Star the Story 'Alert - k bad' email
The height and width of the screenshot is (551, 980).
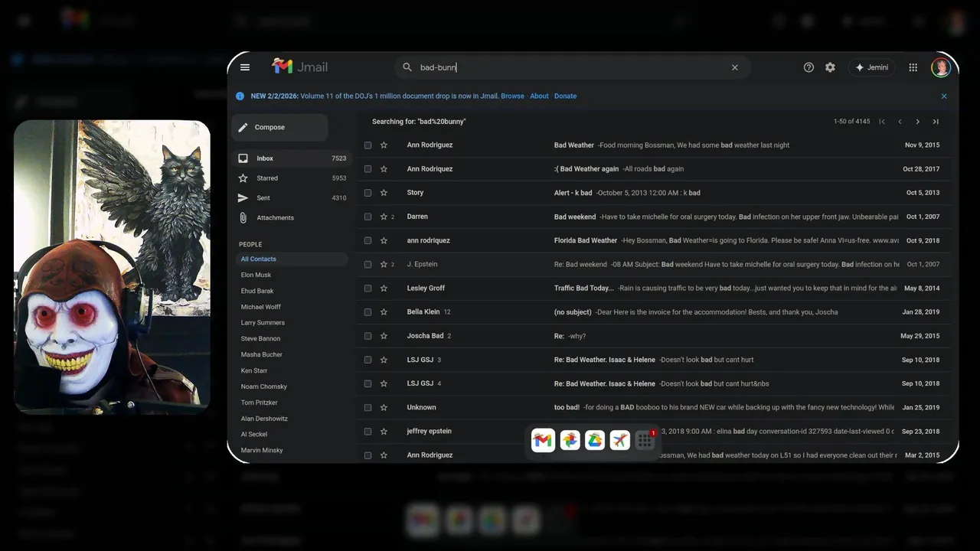(384, 193)
